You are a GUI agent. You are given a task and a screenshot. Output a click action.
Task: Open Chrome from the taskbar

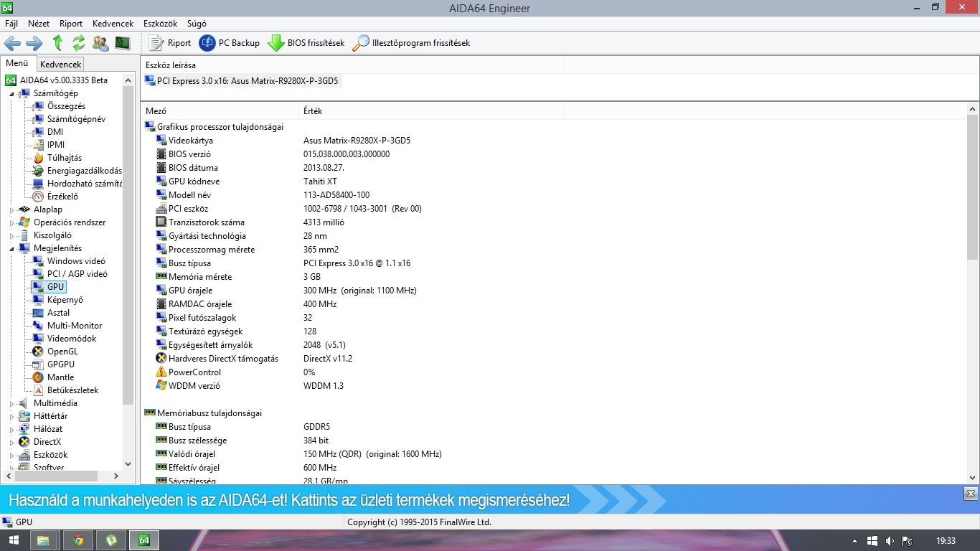[x=77, y=540]
